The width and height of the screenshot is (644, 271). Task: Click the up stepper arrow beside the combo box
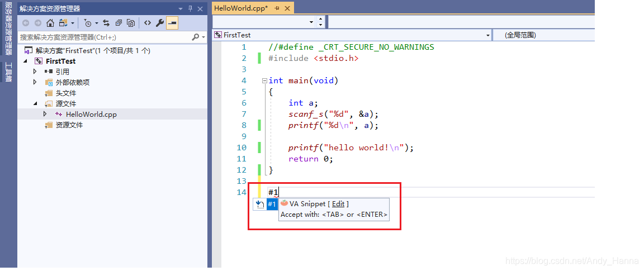point(320,19)
